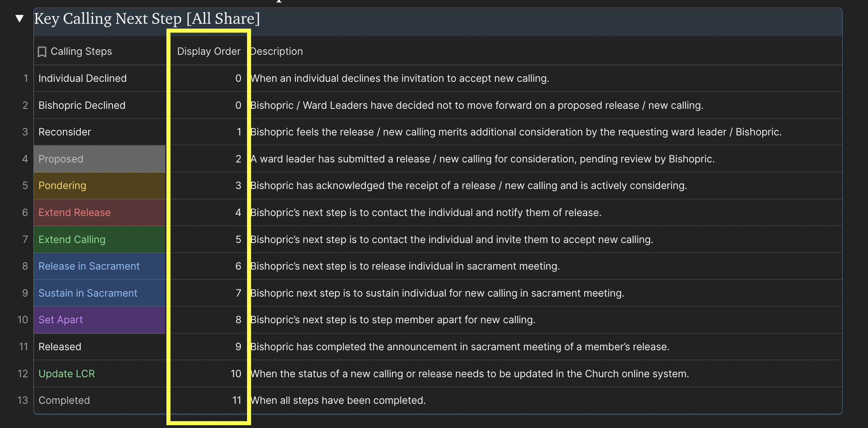Select display order 1 in Reconsider row
This screenshot has width=868, height=428.
239,132
